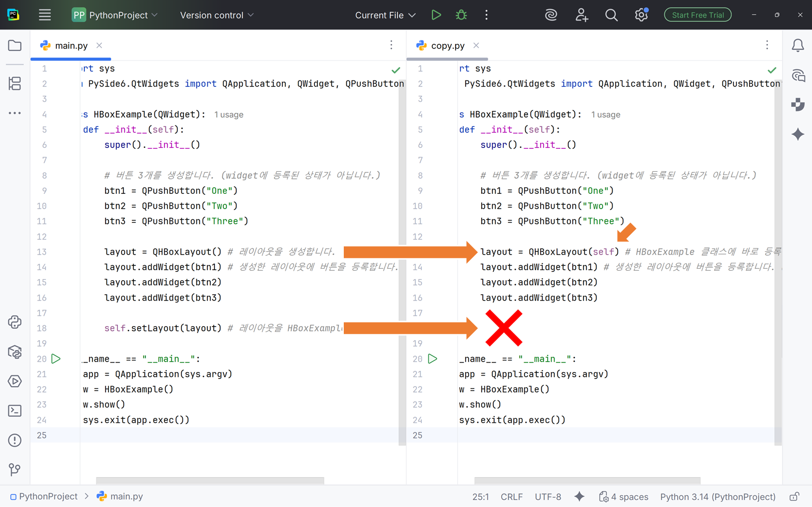812x507 pixels.
Task: Open the Services tool window
Action: pyautogui.click(x=15, y=381)
